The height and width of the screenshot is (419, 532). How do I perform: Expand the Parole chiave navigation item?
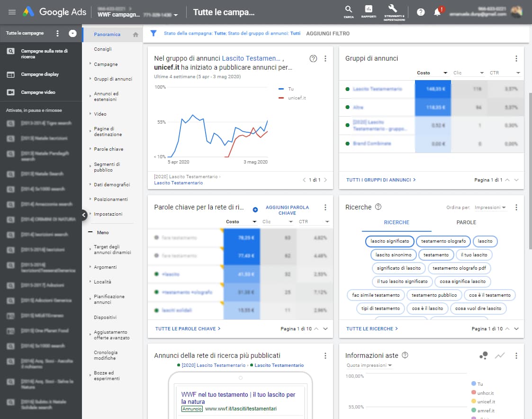(x=108, y=149)
